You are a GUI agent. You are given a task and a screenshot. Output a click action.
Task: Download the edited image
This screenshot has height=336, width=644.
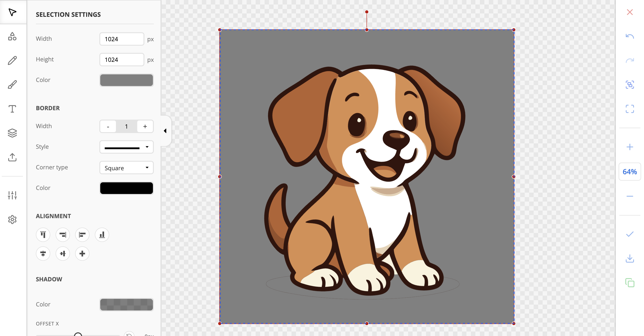(x=630, y=258)
